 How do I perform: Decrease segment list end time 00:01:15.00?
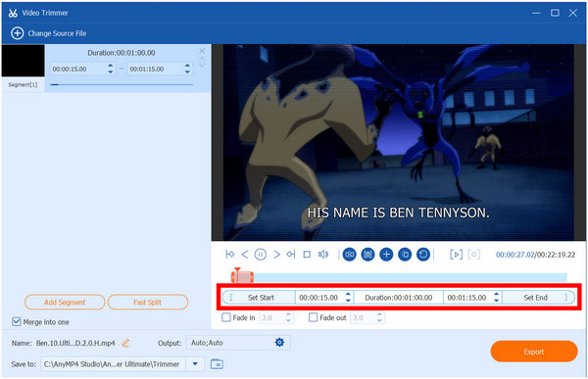click(187, 71)
